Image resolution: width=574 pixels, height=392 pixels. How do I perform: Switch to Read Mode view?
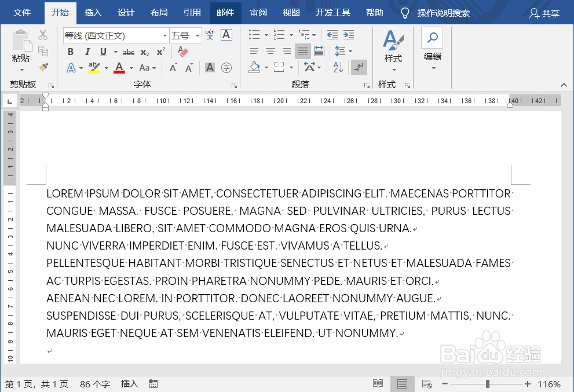tap(378, 383)
